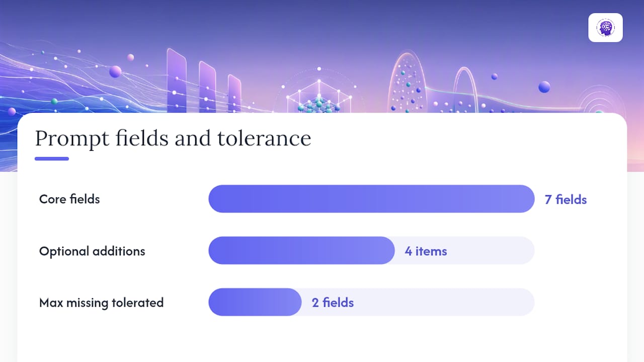Select the "Max missing tolerated" row label
This screenshot has height=362, width=644.
click(101, 303)
